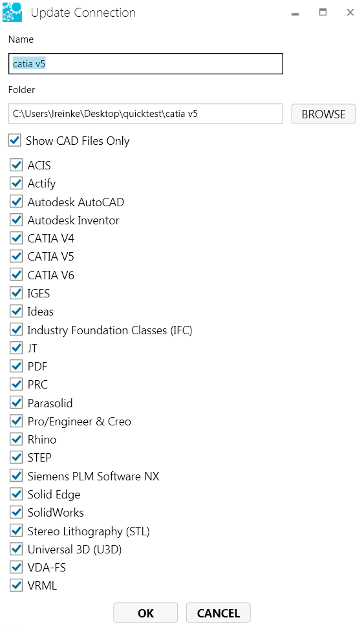Toggle the JT format checkbox
The height and width of the screenshot is (631, 364).
point(16,348)
